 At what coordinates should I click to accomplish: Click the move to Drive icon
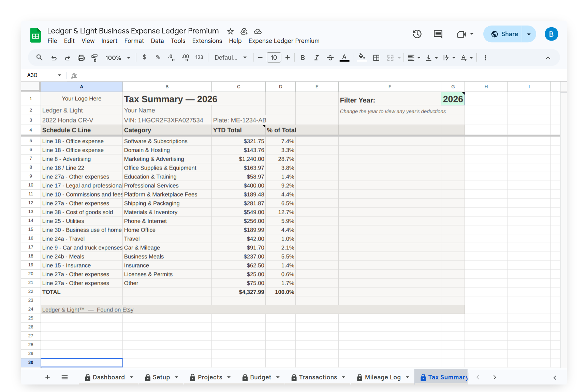coord(244,31)
